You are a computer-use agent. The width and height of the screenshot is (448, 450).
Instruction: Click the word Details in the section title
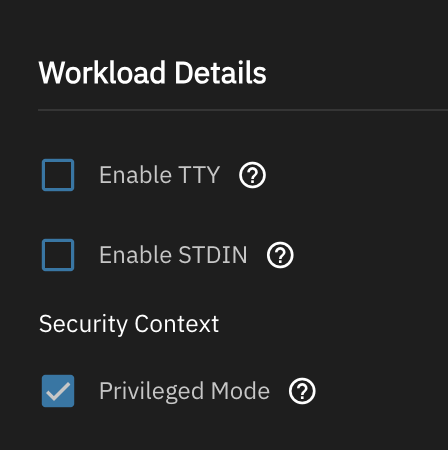[x=220, y=73]
